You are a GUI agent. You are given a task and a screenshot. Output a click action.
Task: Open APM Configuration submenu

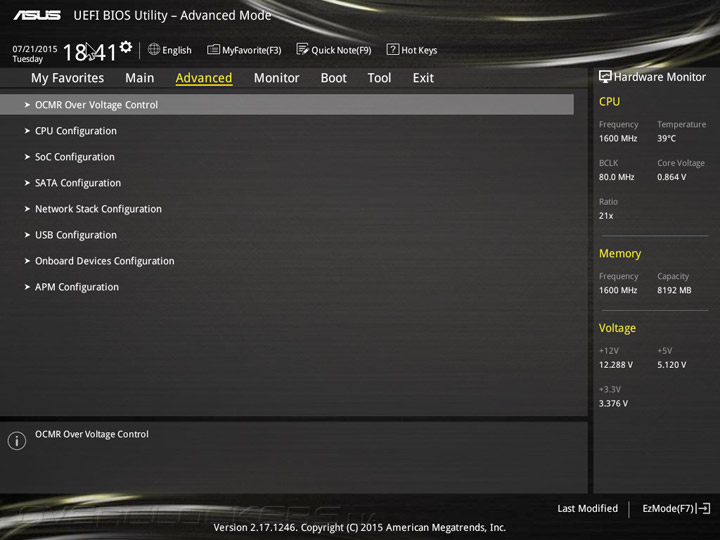[x=77, y=287]
